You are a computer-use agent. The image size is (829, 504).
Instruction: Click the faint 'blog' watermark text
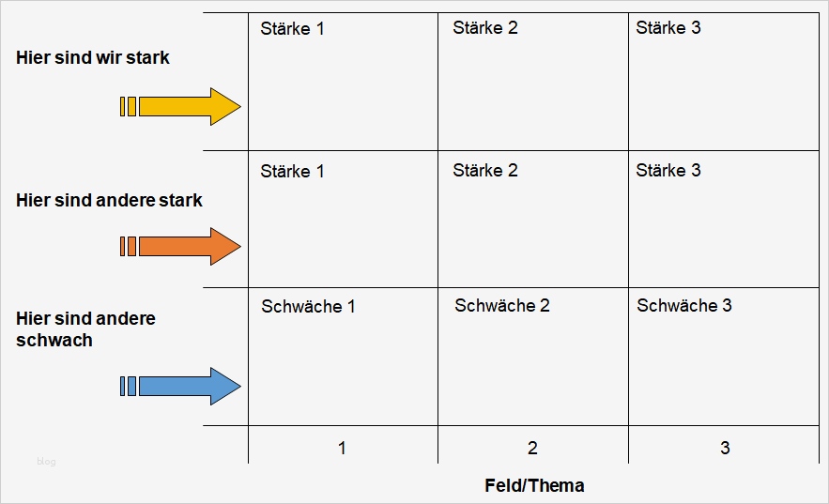pos(46,461)
